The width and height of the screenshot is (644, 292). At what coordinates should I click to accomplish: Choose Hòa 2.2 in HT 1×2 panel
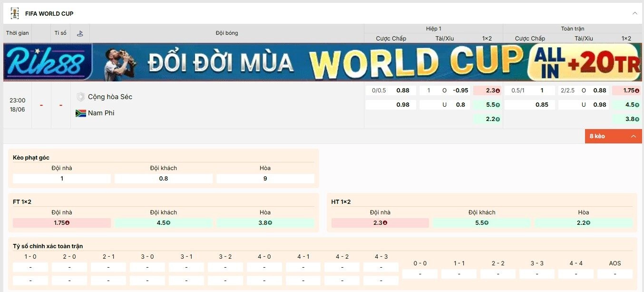coord(584,223)
